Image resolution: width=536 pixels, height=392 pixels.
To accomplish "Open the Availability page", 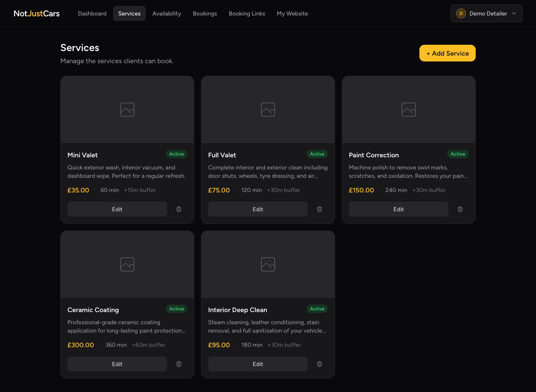I will [x=167, y=13].
